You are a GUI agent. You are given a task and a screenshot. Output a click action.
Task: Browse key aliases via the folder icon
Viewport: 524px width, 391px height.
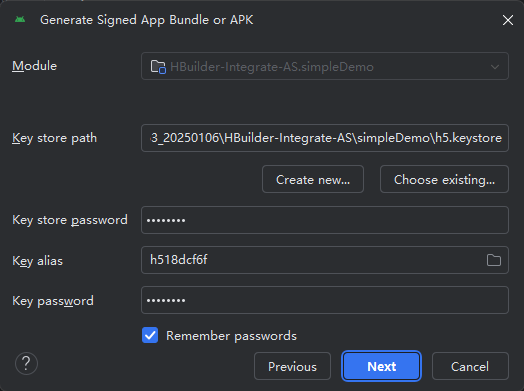[x=494, y=260]
